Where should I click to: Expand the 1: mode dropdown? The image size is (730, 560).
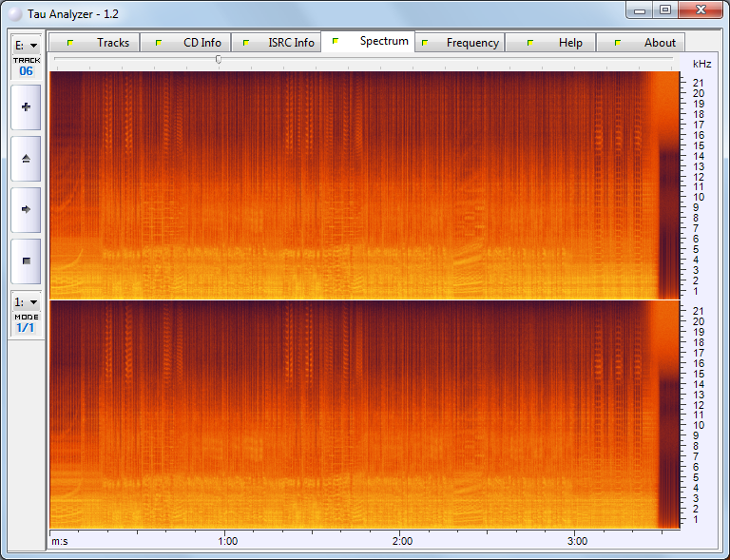coord(26,301)
